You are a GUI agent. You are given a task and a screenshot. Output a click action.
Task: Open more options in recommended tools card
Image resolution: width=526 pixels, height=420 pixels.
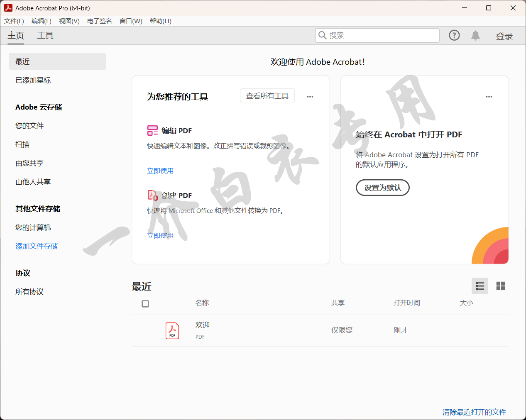pyautogui.click(x=310, y=97)
